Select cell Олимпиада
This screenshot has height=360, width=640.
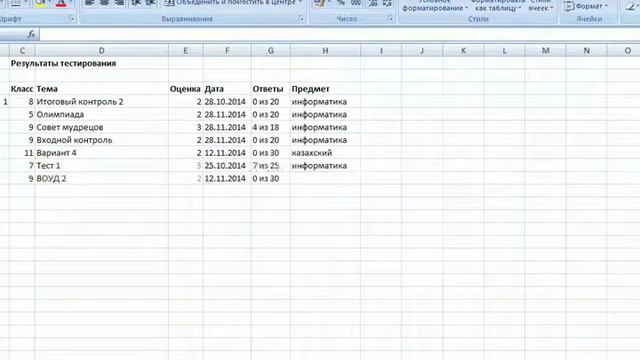tap(102, 115)
